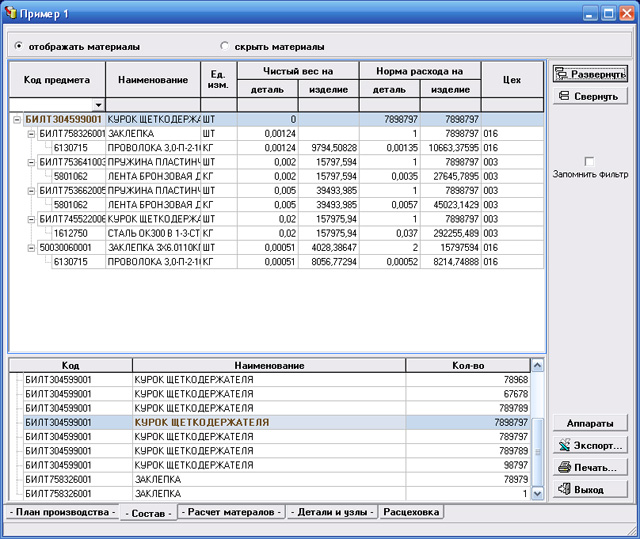This screenshot has width=640, height=539.
Task: Click the Развернуть expand-all button
Action: click(x=590, y=75)
